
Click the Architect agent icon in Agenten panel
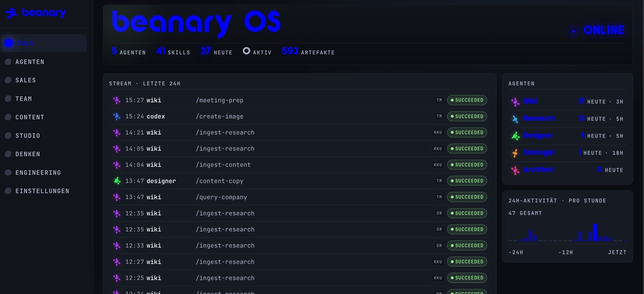point(515,170)
